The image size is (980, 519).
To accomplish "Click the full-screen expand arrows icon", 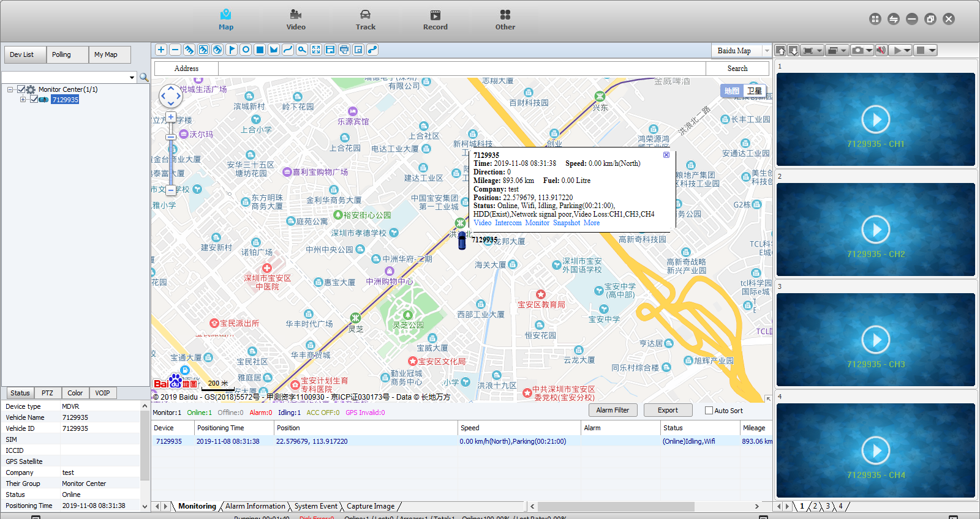I will pos(316,50).
